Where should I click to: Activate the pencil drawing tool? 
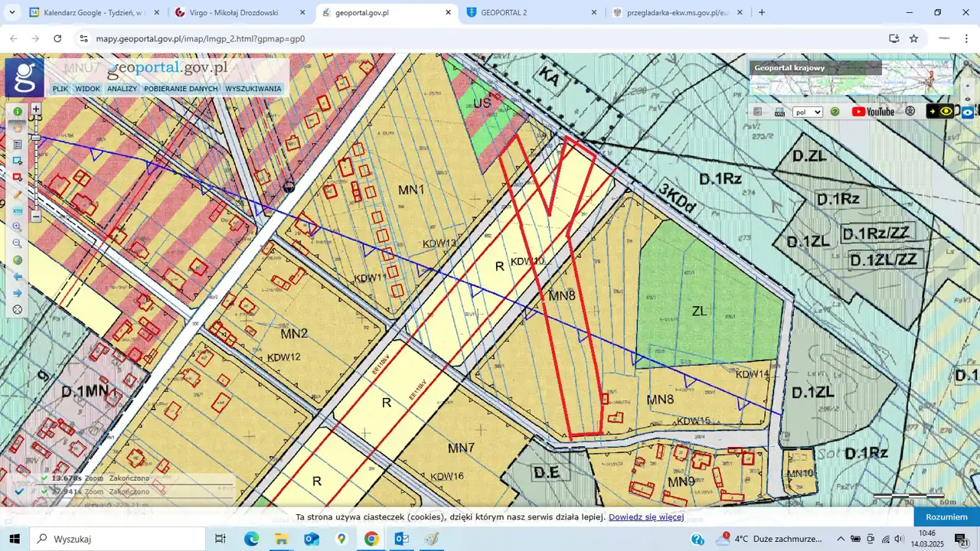(x=18, y=194)
